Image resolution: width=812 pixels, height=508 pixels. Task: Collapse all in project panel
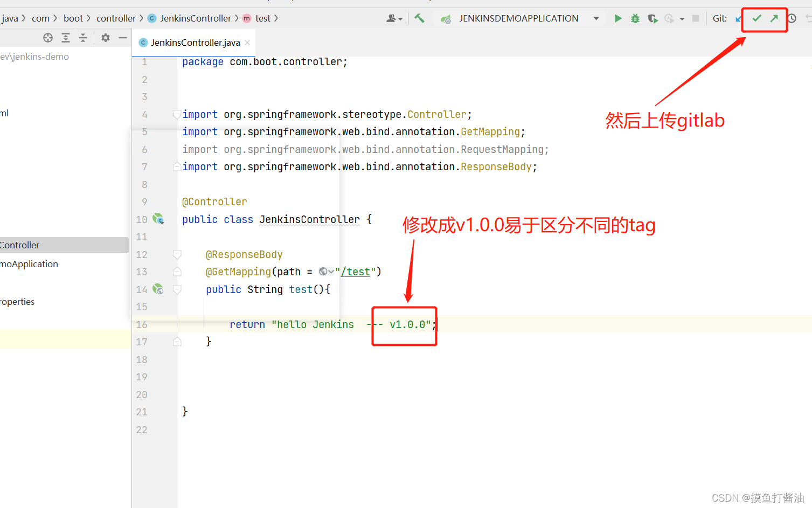click(x=83, y=38)
